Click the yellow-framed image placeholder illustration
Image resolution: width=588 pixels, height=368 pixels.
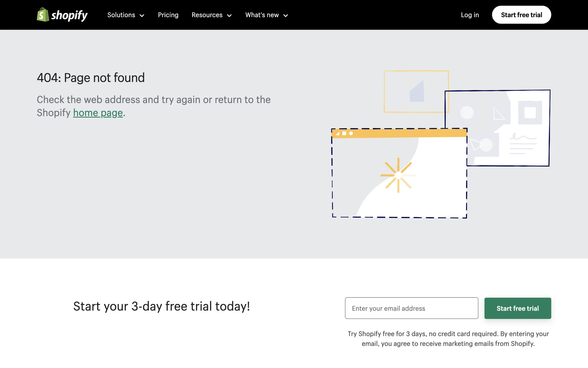pos(416,91)
